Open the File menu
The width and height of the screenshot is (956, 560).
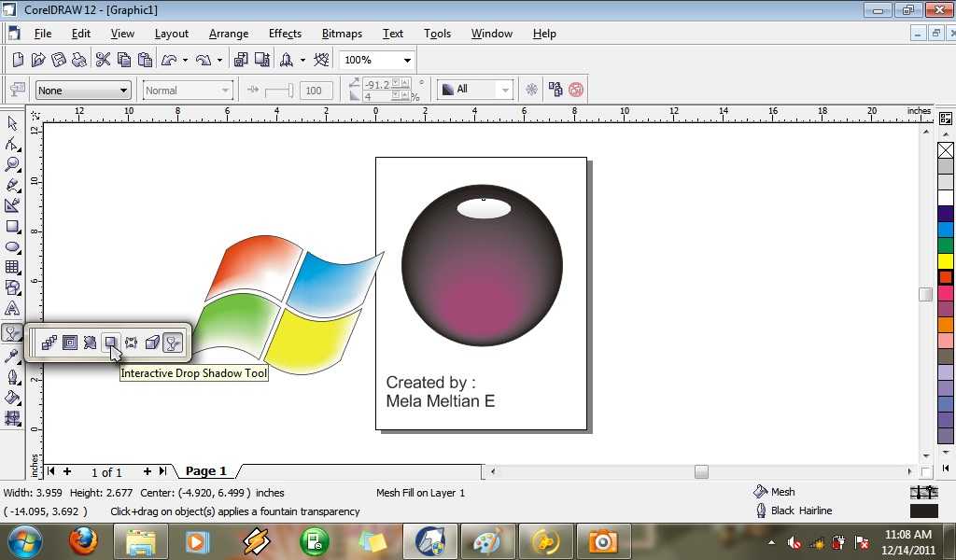(43, 34)
